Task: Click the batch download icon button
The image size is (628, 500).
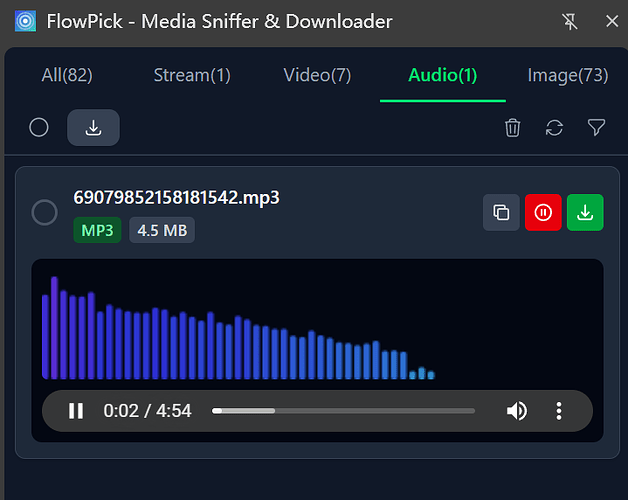Action: tap(93, 127)
